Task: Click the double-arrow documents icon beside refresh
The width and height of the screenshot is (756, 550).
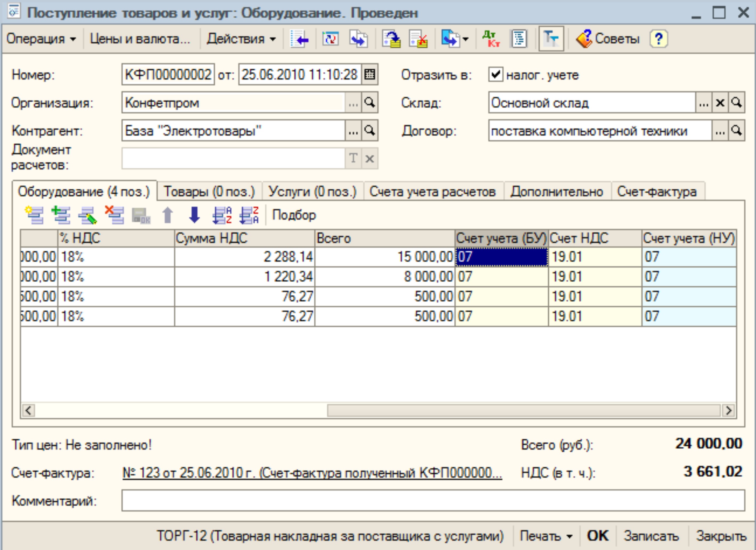Action: (x=358, y=39)
